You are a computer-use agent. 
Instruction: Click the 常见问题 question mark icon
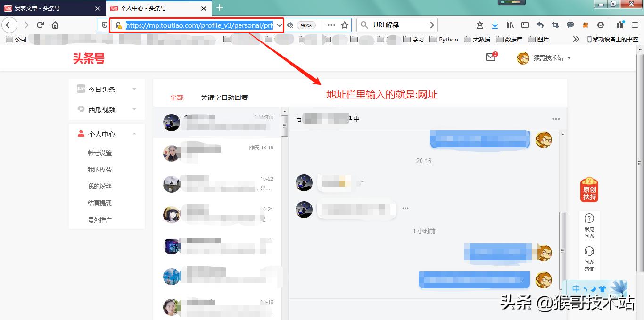[589, 218]
